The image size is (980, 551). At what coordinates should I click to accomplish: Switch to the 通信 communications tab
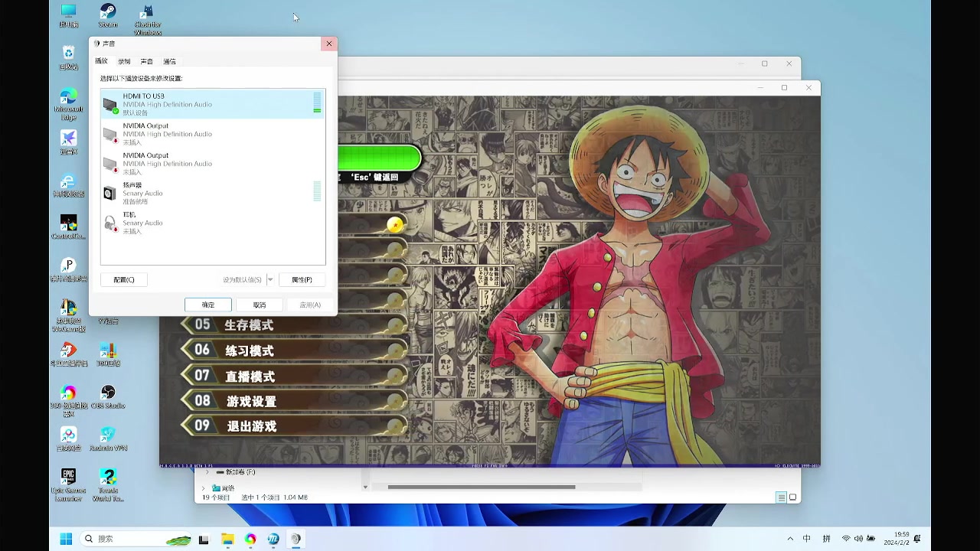[170, 61]
